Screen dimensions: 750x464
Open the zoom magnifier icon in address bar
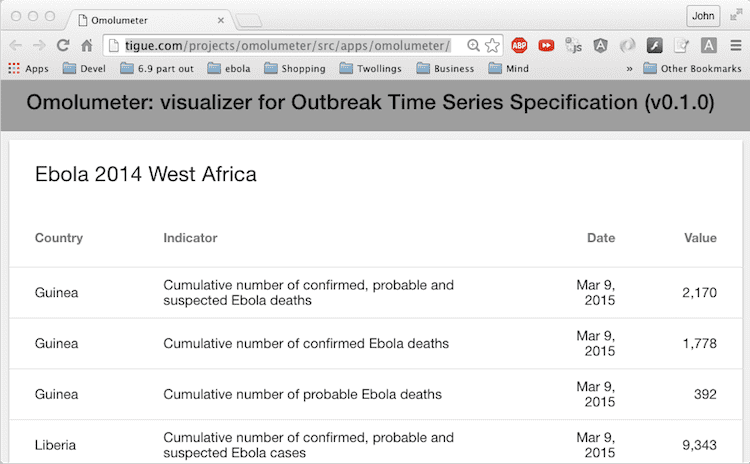(x=473, y=45)
